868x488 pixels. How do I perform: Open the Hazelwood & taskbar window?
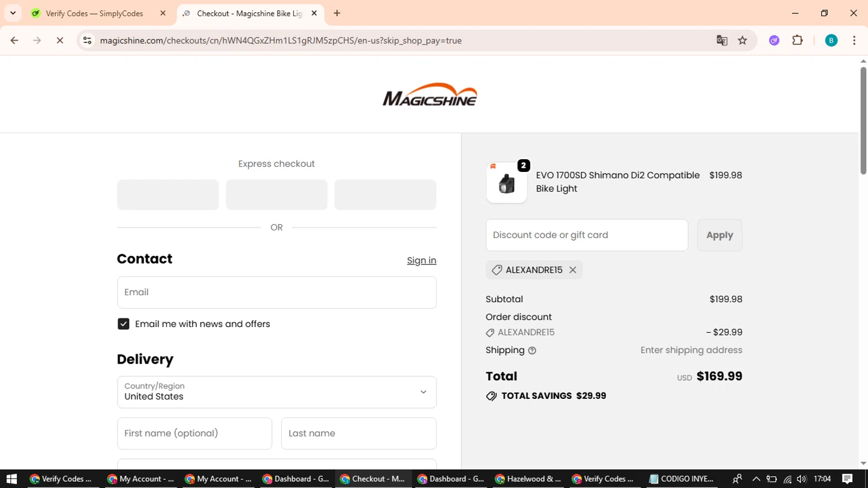coord(528,479)
